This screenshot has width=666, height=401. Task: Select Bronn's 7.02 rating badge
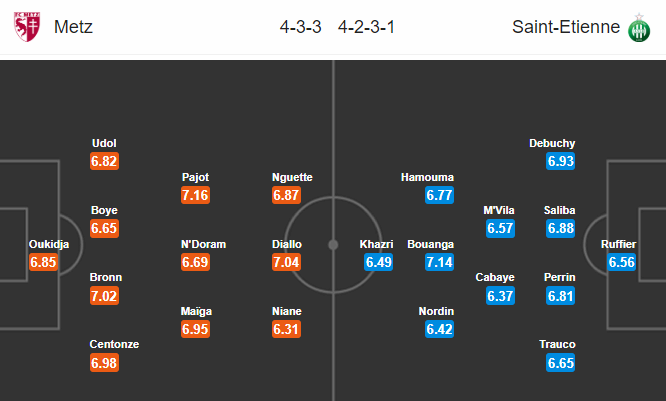click(x=104, y=296)
